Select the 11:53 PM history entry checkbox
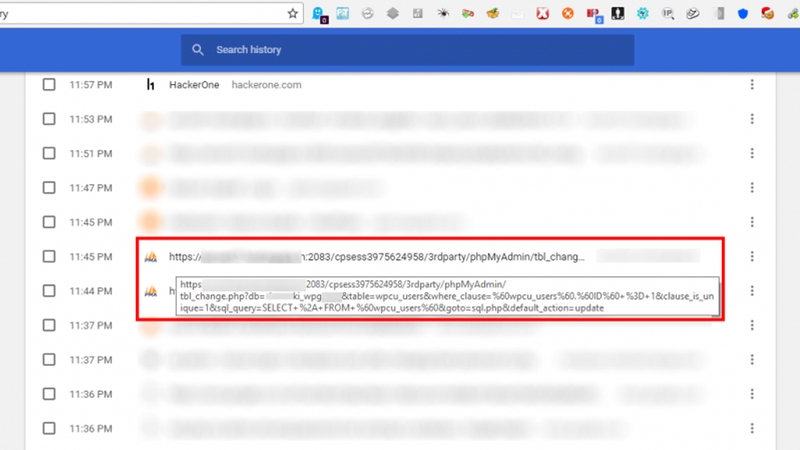This screenshot has height=450, width=800. pos(49,119)
